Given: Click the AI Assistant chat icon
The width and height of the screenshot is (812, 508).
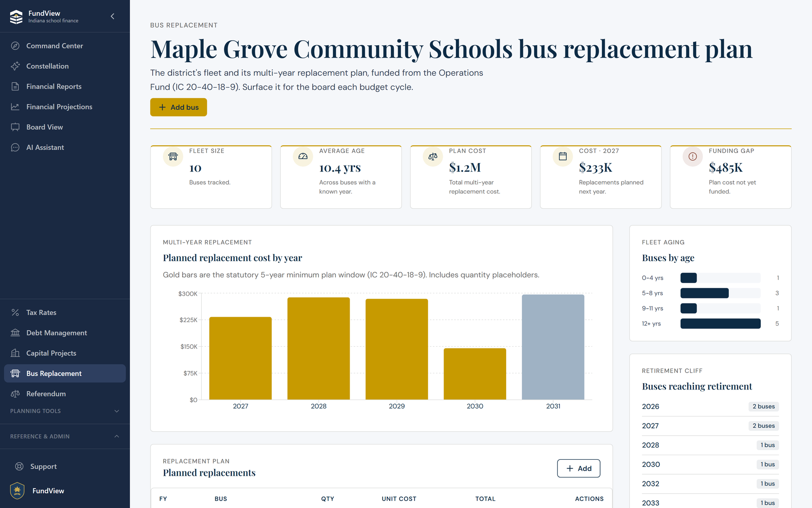Looking at the screenshot, I should [15, 147].
